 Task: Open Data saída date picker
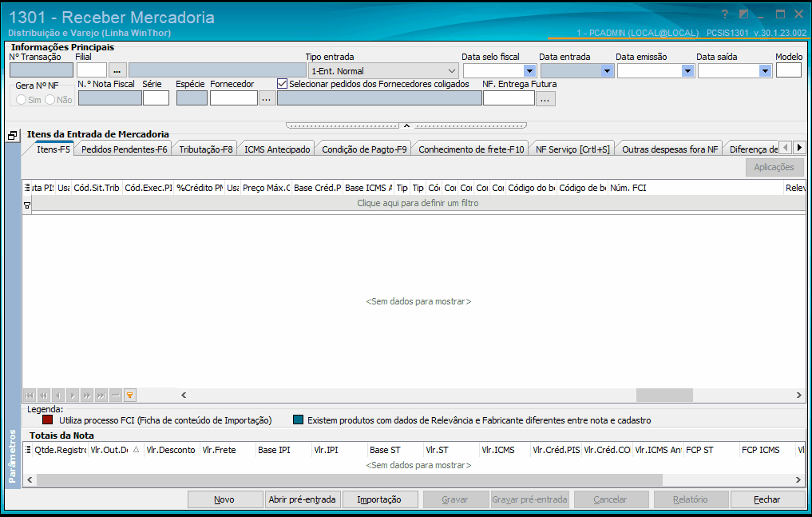(x=765, y=71)
